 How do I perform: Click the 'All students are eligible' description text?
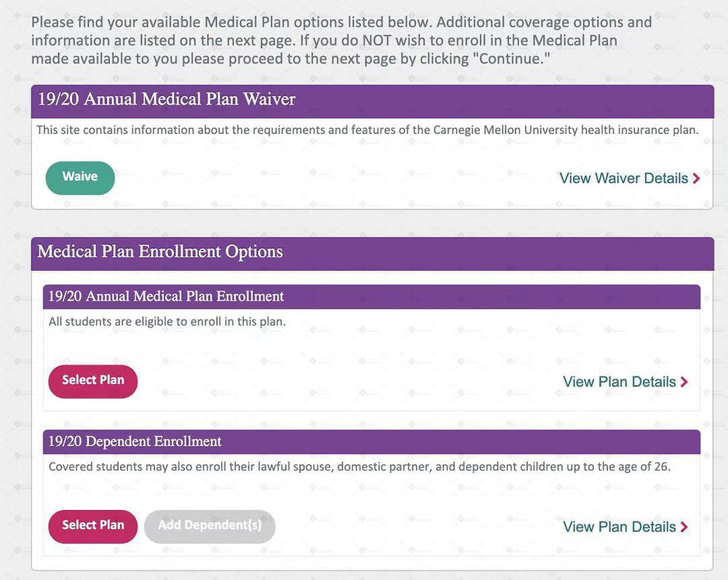[167, 322]
